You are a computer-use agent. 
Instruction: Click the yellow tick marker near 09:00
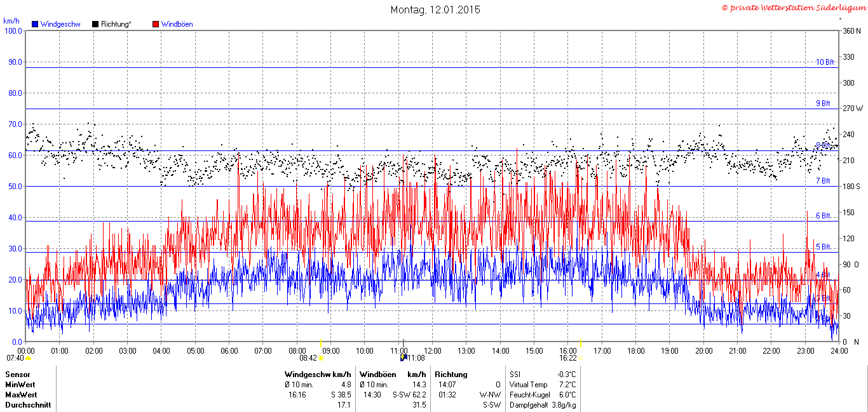(x=320, y=343)
